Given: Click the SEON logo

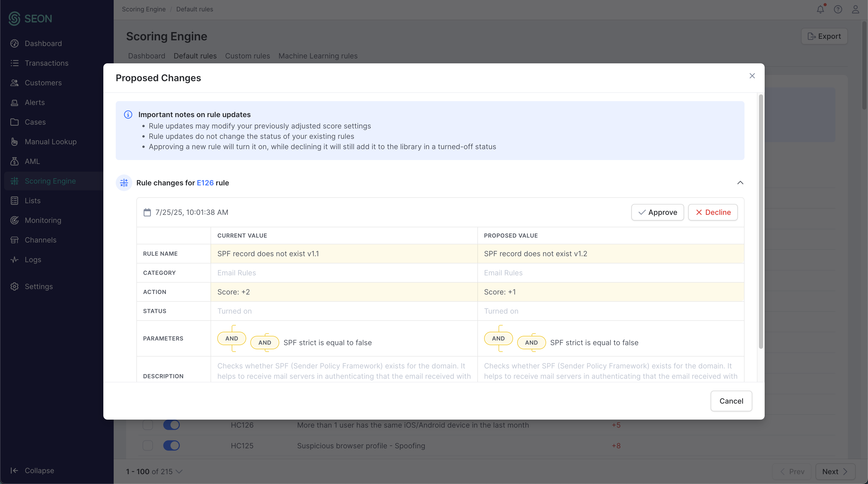Looking at the screenshot, I should tap(30, 19).
